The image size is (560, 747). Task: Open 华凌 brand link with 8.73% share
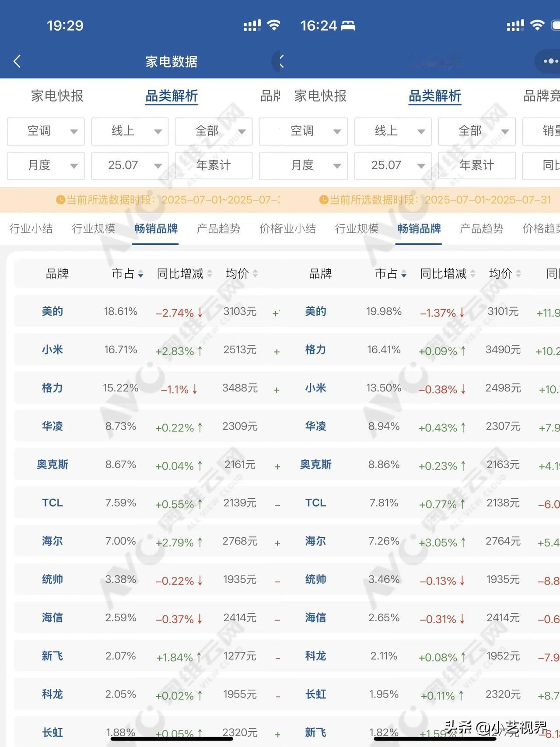click(52, 426)
